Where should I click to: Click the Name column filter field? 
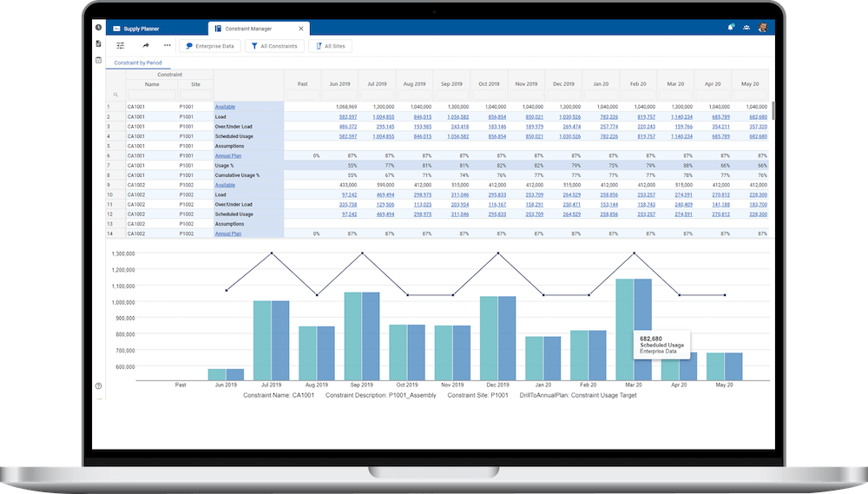[x=152, y=95]
